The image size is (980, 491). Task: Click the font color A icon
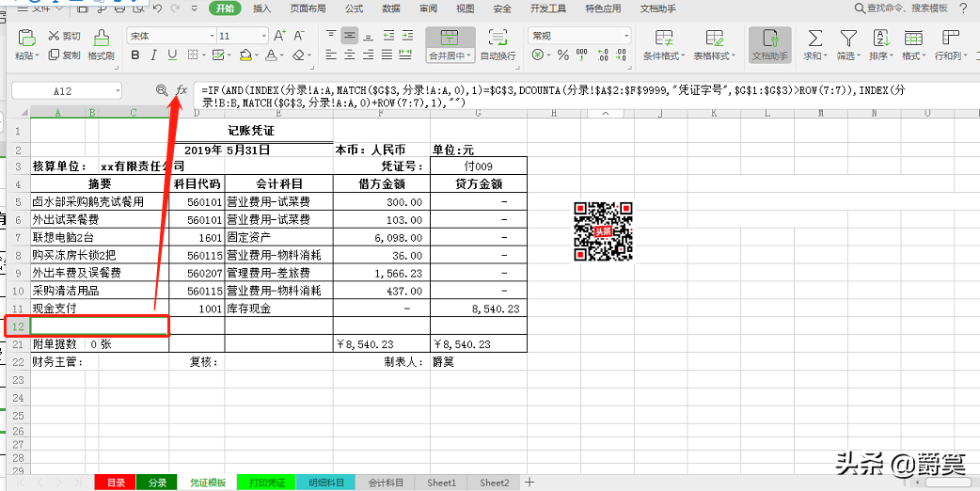tap(271, 55)
